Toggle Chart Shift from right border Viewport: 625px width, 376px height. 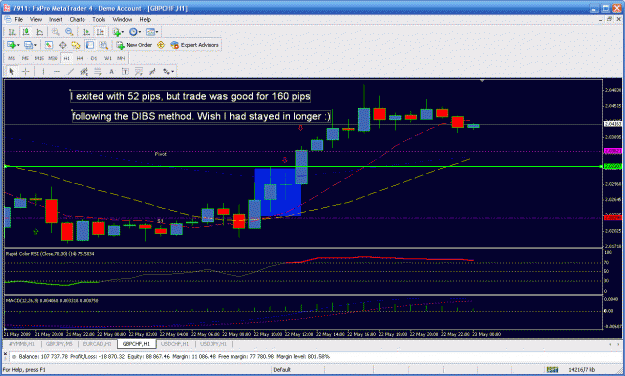point(100,32)
